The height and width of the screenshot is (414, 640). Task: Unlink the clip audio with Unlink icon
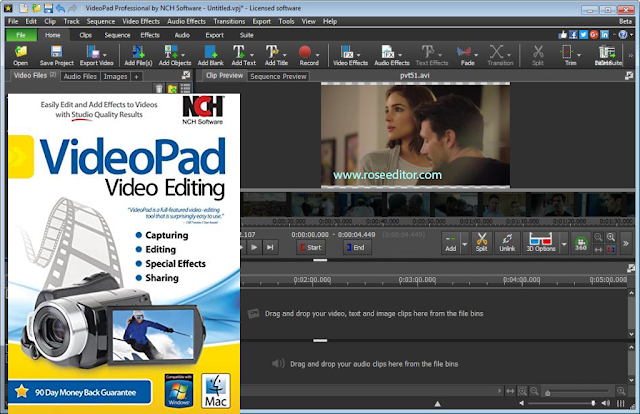tap(507, 243)
